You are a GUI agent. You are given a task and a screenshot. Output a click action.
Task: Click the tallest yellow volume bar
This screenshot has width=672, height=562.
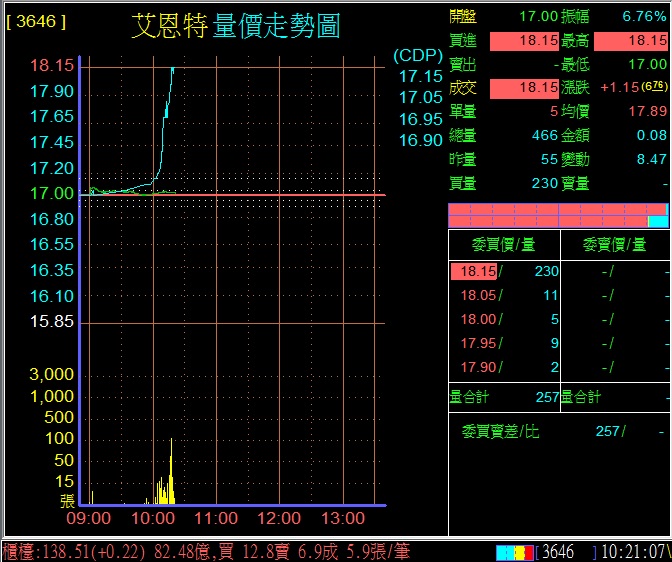point(171,471)
